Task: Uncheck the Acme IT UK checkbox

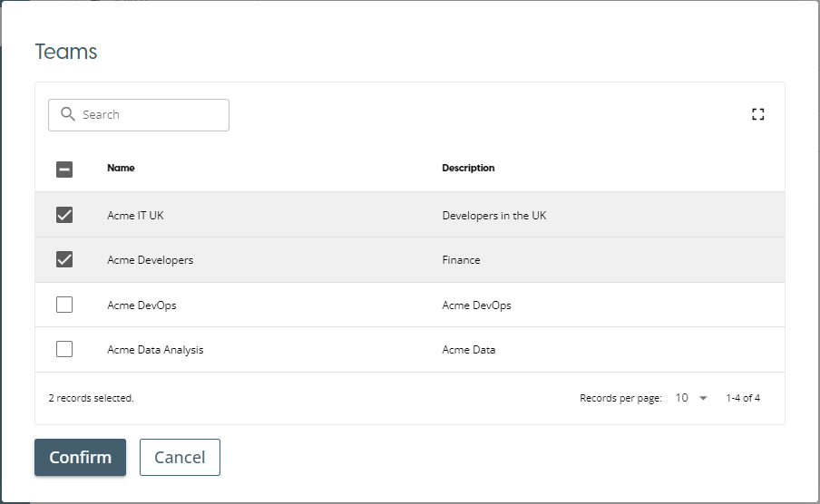Action: 64,215
